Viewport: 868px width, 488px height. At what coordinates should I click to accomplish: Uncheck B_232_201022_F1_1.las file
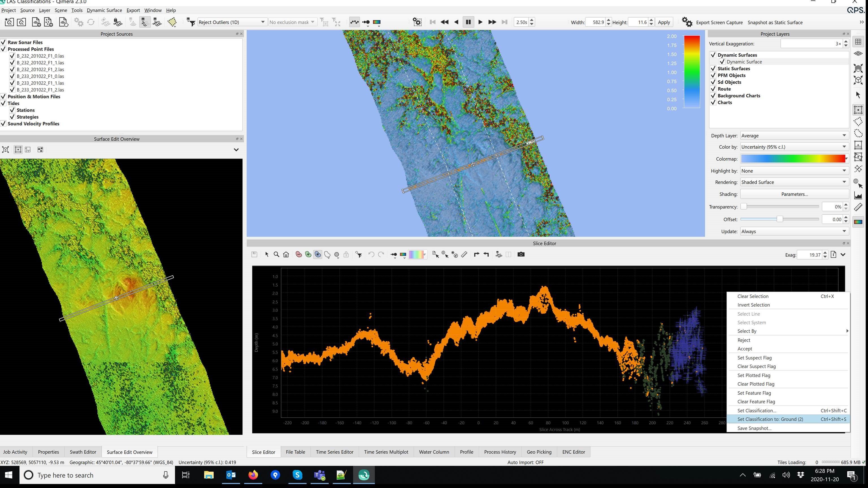click(x=12, y=63)
